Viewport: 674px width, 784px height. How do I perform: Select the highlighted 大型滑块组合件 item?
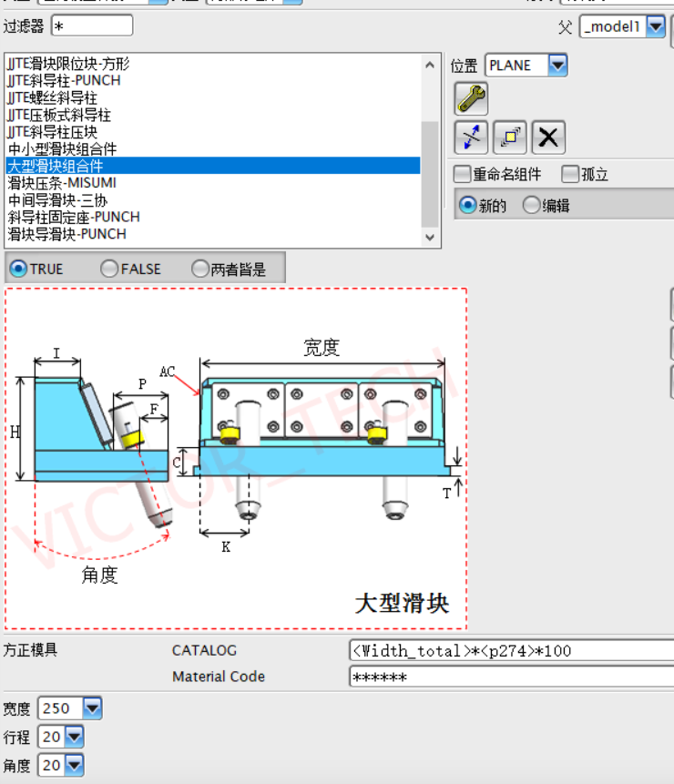[213, 166]
